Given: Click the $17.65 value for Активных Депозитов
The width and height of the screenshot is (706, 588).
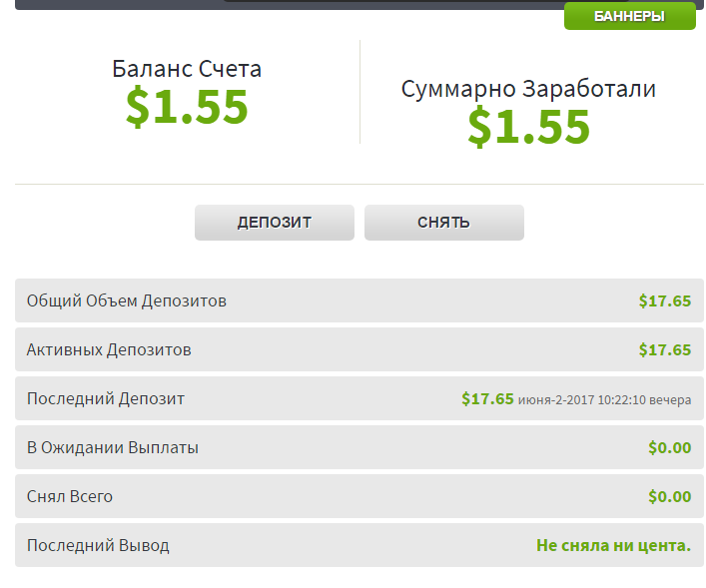Looking at the screenshot, I should click(665, 349).
